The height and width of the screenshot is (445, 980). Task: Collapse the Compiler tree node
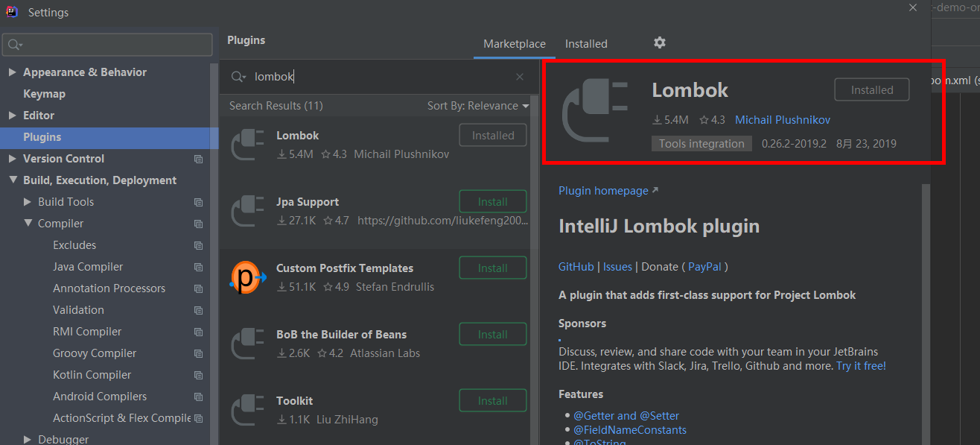coord(27,223)
